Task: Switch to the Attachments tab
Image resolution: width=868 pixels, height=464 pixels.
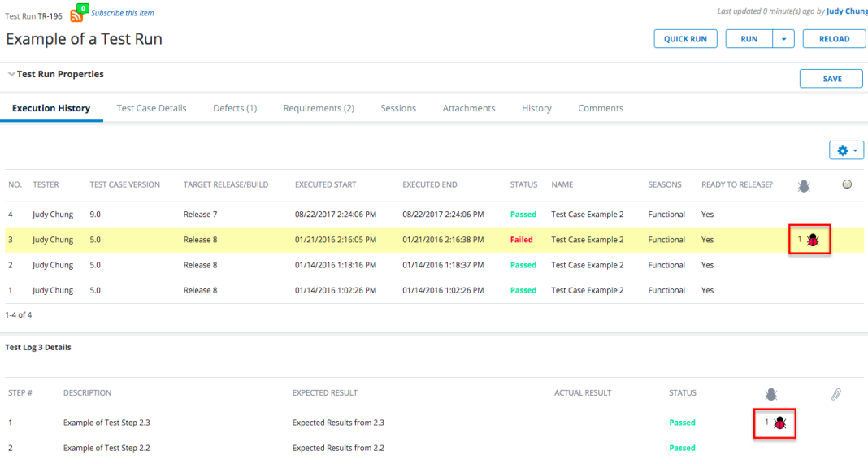Action: pos(469,108)
